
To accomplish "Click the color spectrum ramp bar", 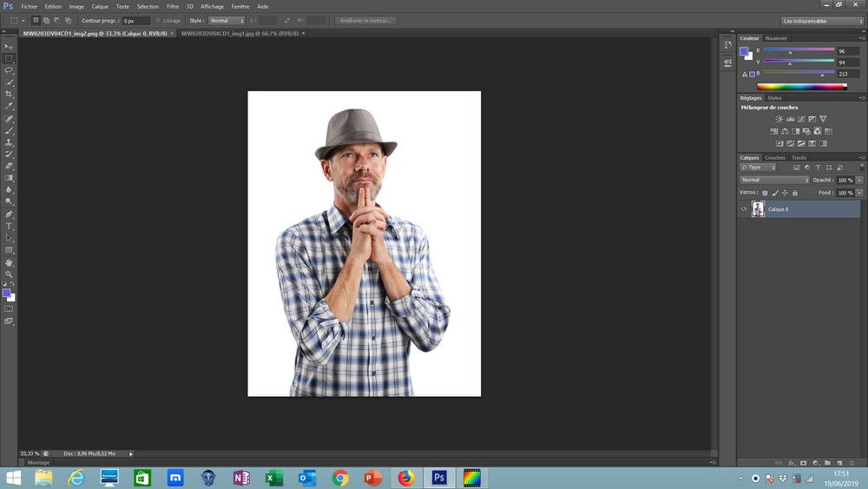I will pyautogui.click(x=801, y=86).
